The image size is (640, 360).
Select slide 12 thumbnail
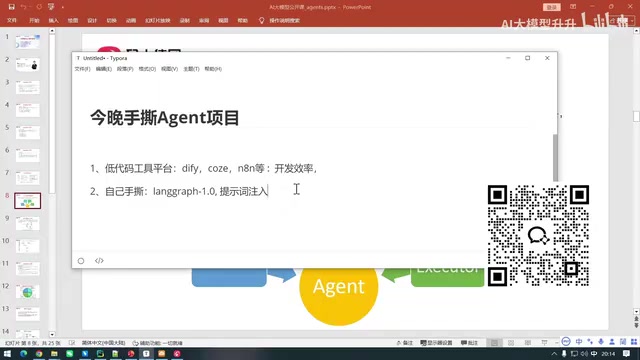[x=28, y=291]
